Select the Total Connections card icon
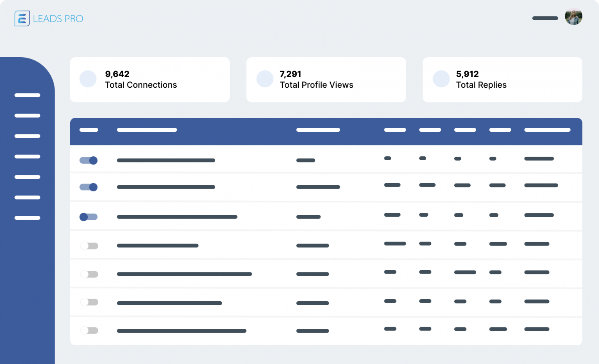This screenshot has height=364, width=599. [88, 79]
